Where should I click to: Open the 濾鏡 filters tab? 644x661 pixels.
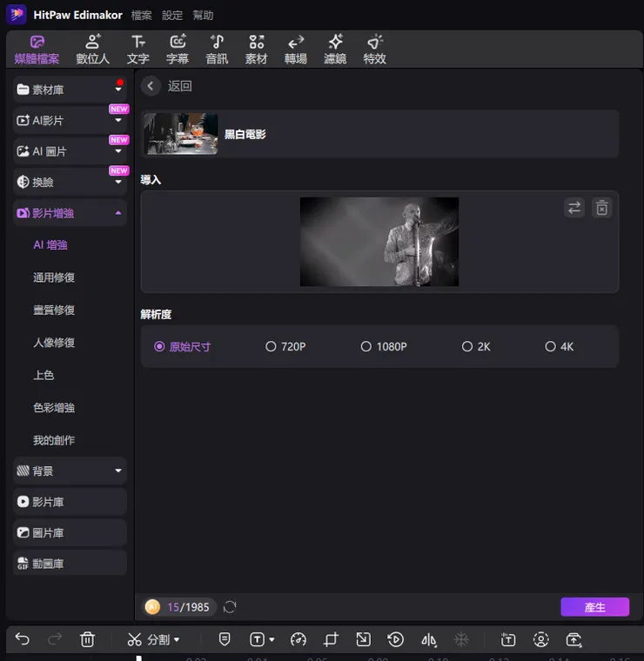(x=335, y=50)
